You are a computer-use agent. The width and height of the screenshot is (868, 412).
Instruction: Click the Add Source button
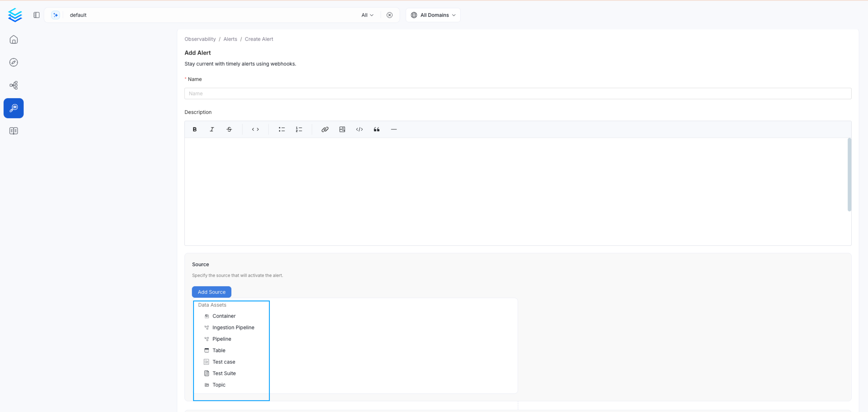[211, 292]
